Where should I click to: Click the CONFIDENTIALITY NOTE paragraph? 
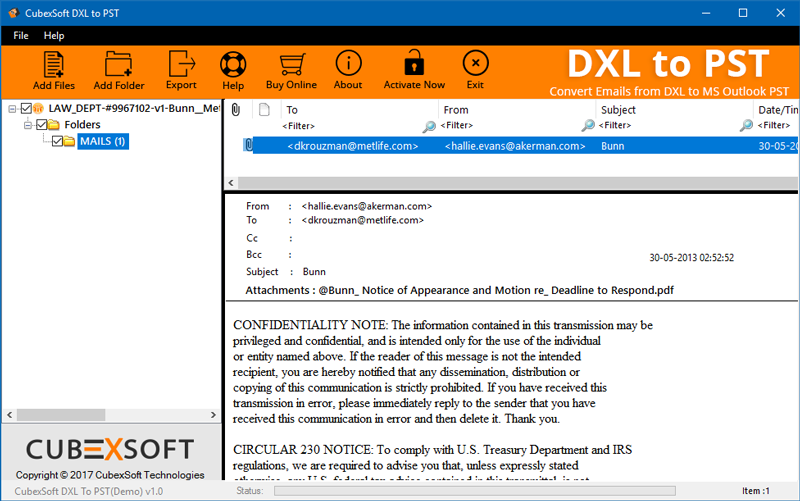click(442, 372)
